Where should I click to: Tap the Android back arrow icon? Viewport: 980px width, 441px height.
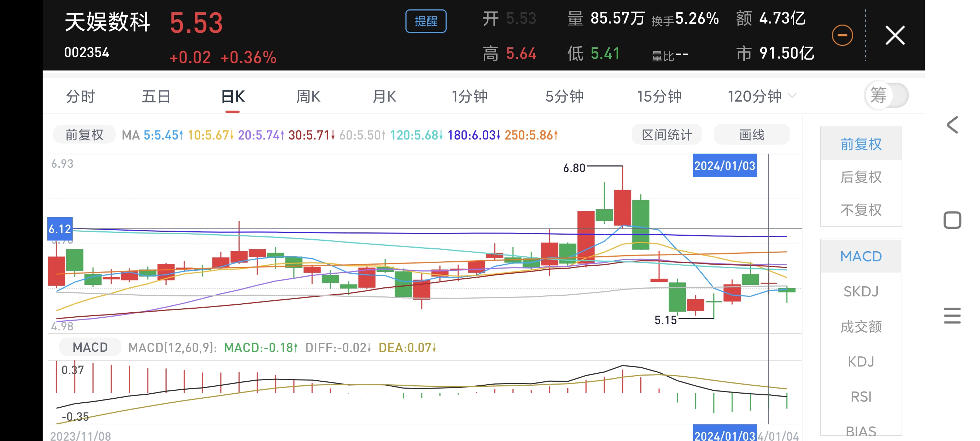click(x=952, y=125)
